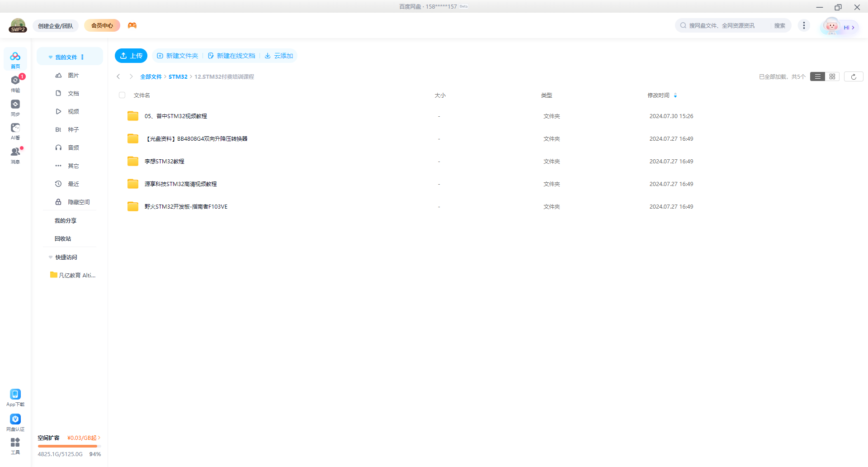Select 源享科技STM32高清视频教程 folder name
The height and width of the screenshot is (467, 868).
[x=181, y=184]
